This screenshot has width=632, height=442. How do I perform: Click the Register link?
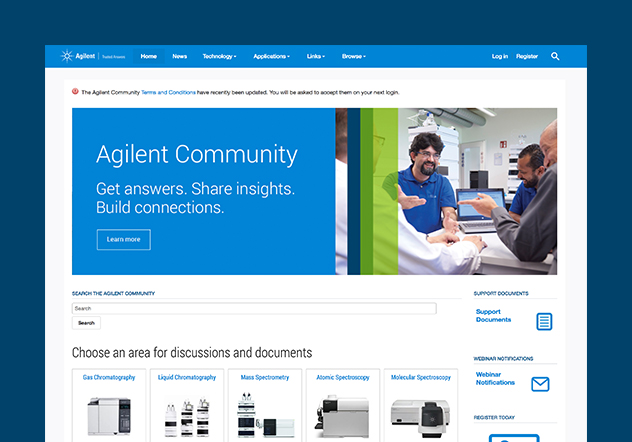[527, 56]
